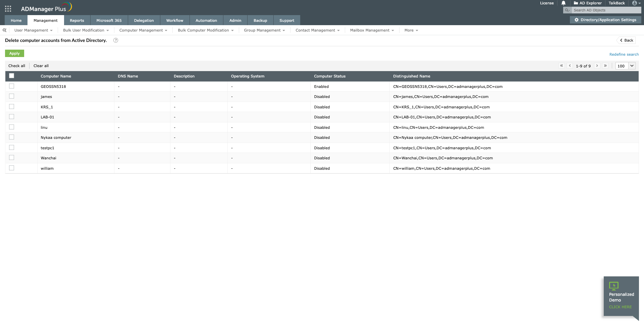
Task: Click the search magnifier in AD Objects box
Action: coord(567,10)
